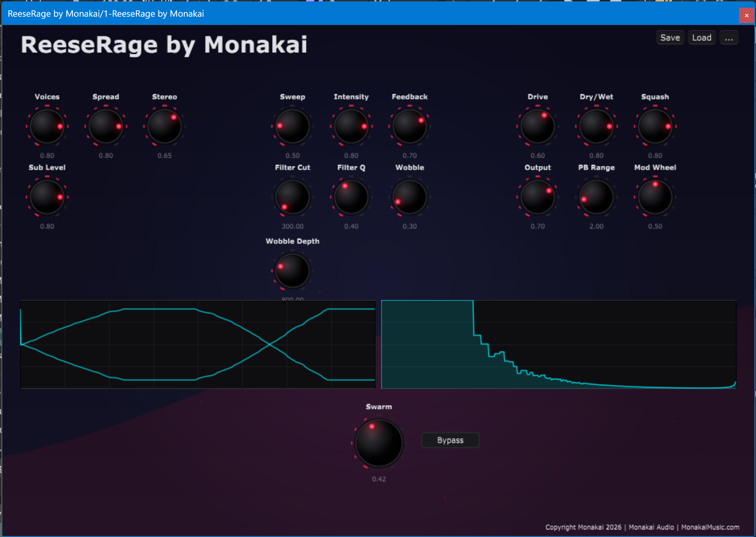756x537 pixels.
Task: Click the Swarm value 0.42
Action: pyautogui.click(x=379, y=479)
